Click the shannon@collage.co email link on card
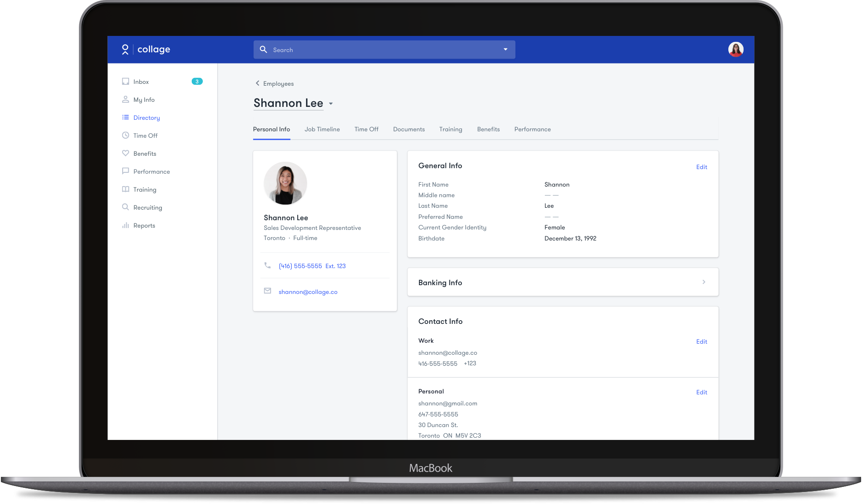The width and height of the screenshot is (862, 504). (308, 292)
